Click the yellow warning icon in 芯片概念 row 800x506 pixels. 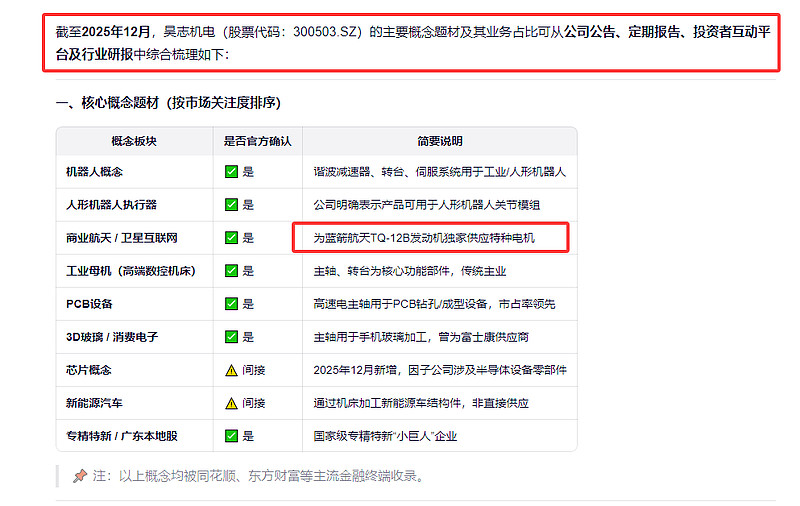[x=231, y=370]
